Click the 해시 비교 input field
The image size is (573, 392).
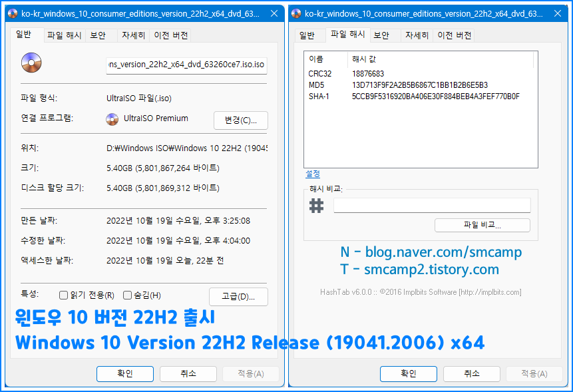tap(432, 205)
